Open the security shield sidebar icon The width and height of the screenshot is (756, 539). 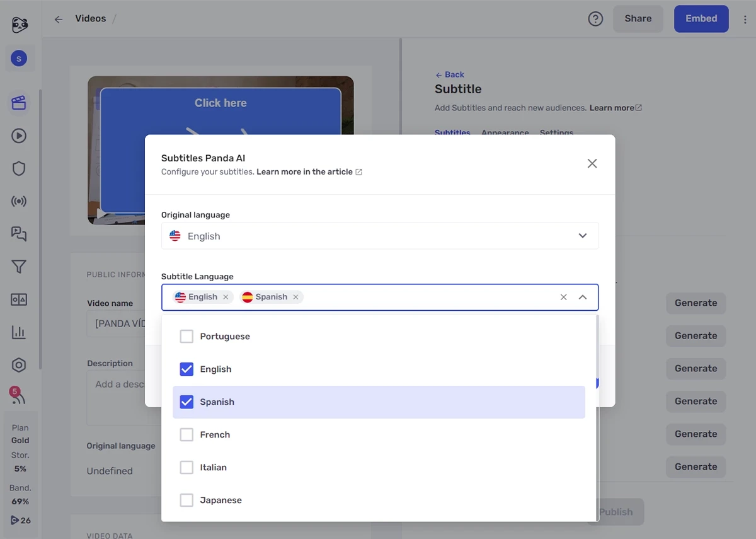[x=19, y=168]
